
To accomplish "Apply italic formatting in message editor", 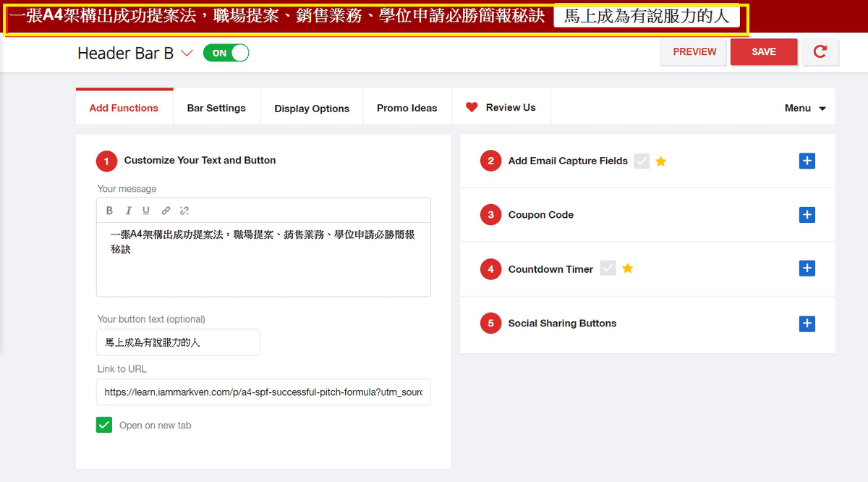I will (128, 211).
